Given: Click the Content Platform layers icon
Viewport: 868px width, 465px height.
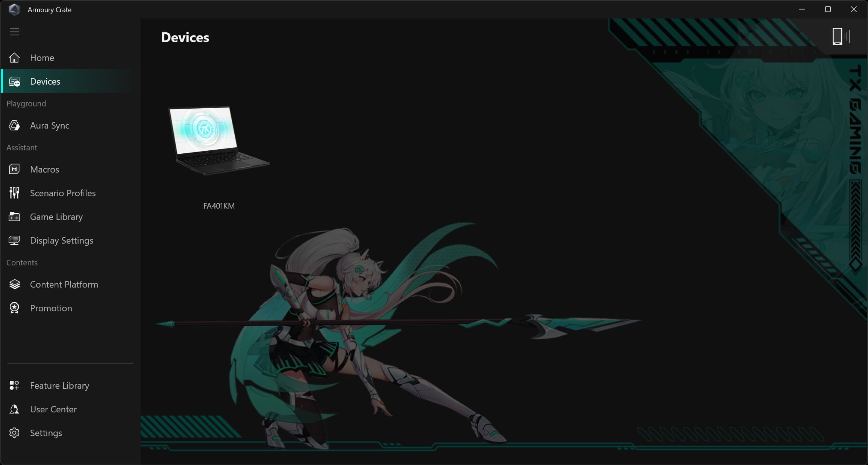Looking at the screenshot, I should point(14,285).
